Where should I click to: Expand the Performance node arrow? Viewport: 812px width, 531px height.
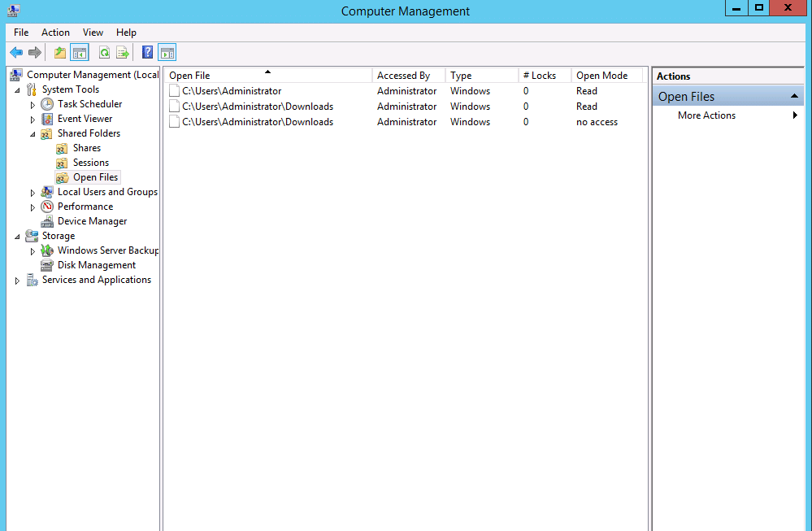[33, 207]
